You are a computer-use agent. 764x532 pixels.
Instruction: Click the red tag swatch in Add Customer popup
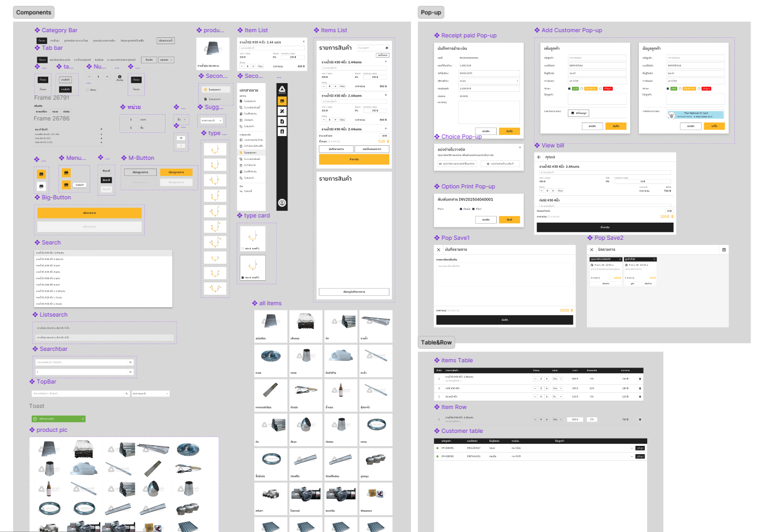pyautogui.click(x=608, y=88)
